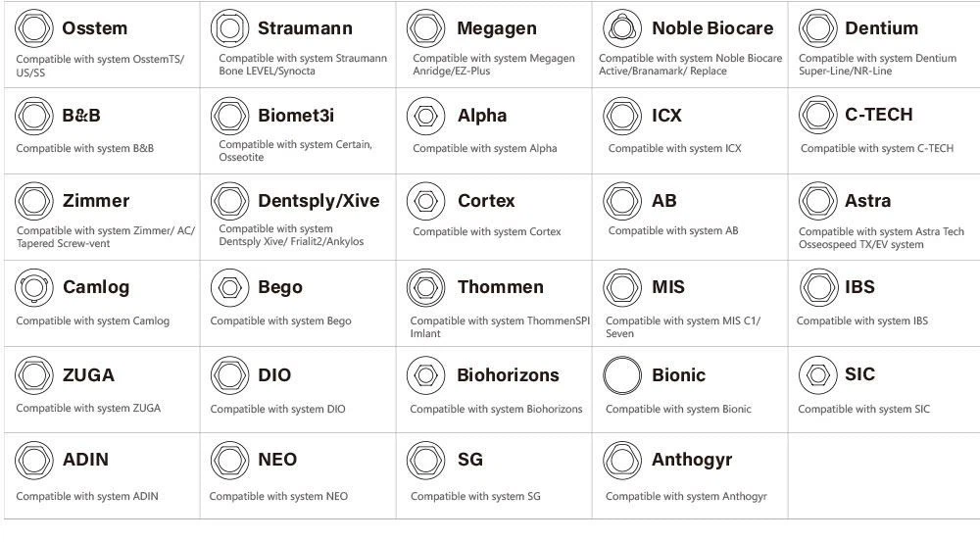Click the Bionic round circle icon
980x542 pixels.
pos(622,374)
